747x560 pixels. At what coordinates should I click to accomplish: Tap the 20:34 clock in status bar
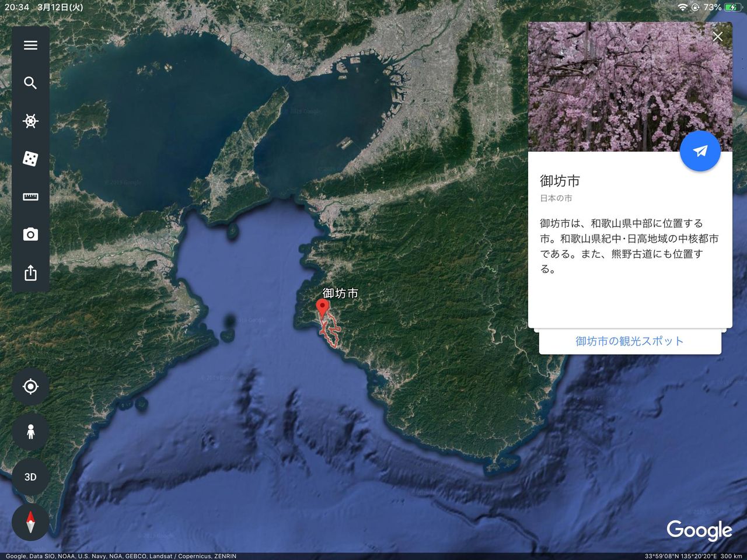click(17, 7)
